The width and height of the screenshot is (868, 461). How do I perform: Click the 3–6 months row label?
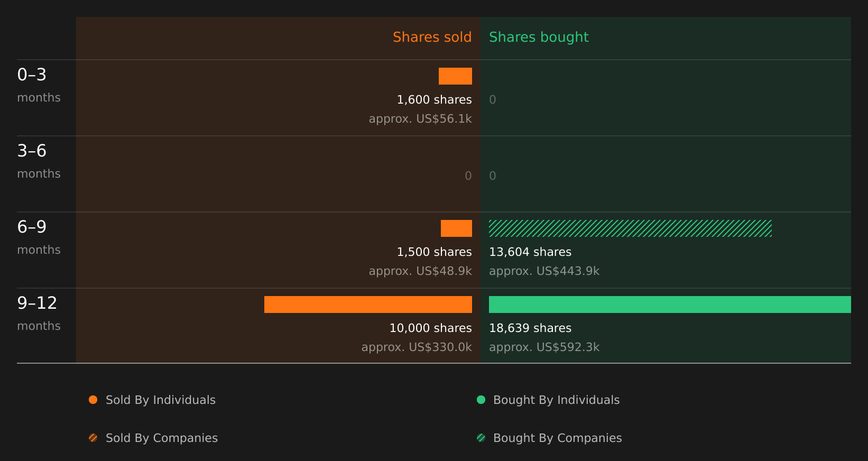(x=39, y=161)
